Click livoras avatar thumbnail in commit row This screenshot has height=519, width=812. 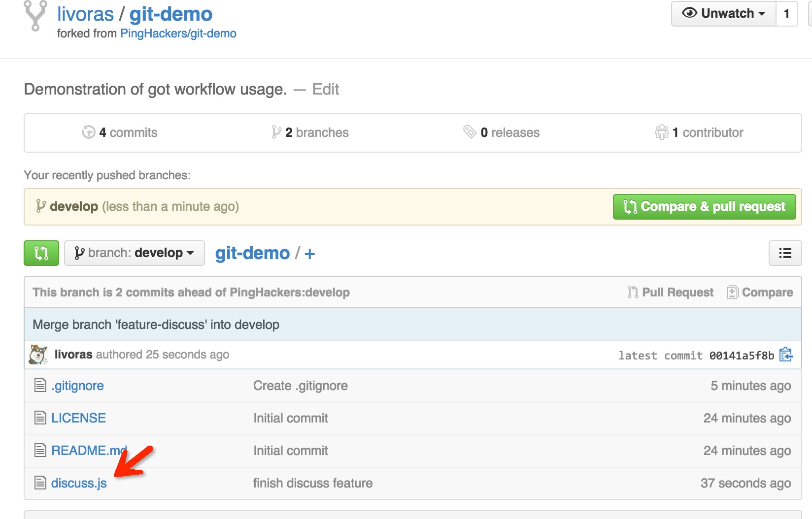pyautogui.click(x=38, y=355)
